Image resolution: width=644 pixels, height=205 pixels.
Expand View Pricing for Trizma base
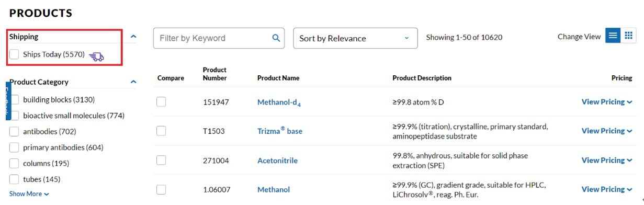point(607,131)
